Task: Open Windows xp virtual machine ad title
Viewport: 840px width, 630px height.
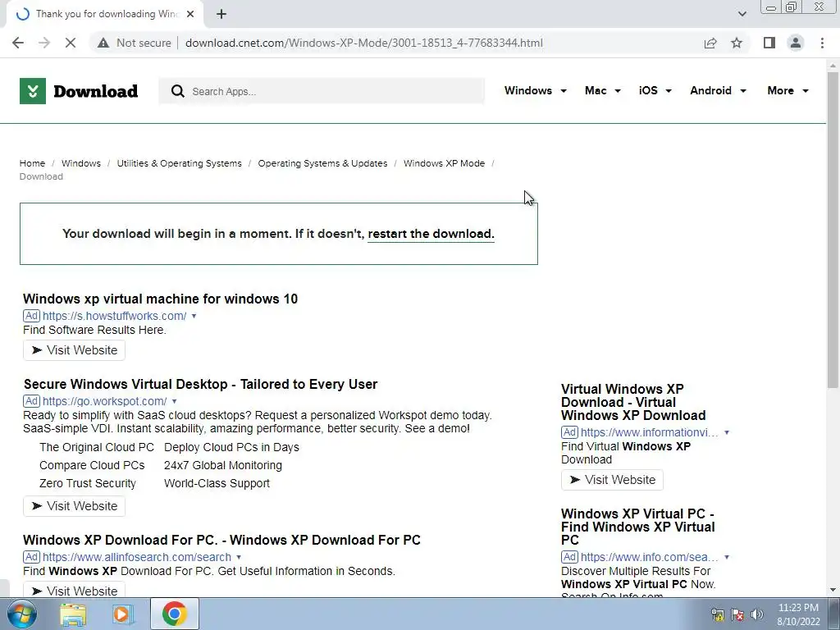Action: pos(160,299)
